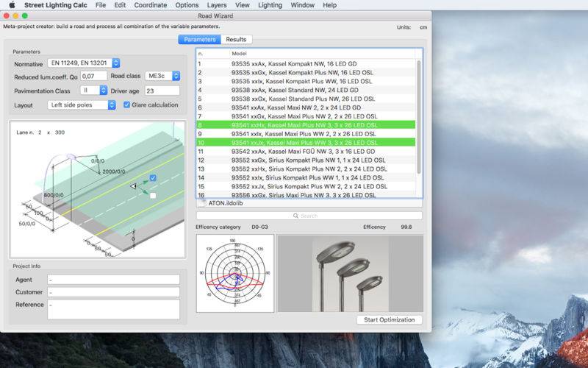Click the luminaire head in road diagram
588x368 pixels.
click(x=70, y=157)
